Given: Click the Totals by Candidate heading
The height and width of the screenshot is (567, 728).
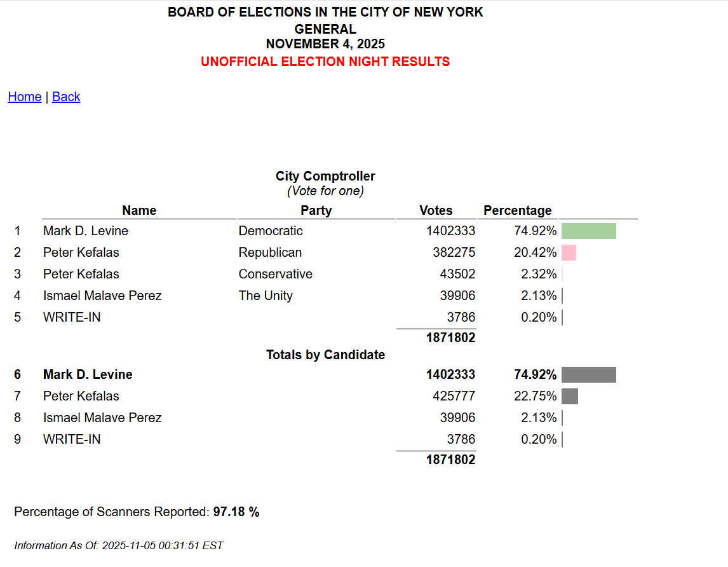Looking at the screenshot, I should [x=325, y=355].
